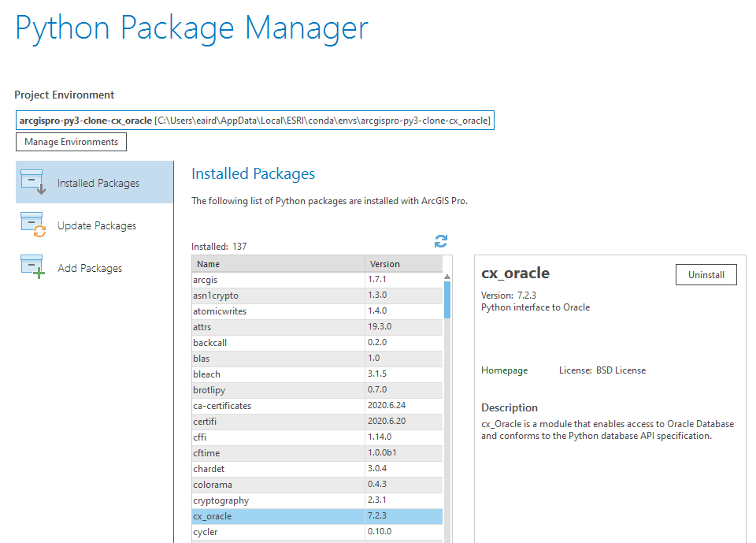Screen dimensions: 756x543
Task: Click the Project Environment path field
Action: [255, 120]
